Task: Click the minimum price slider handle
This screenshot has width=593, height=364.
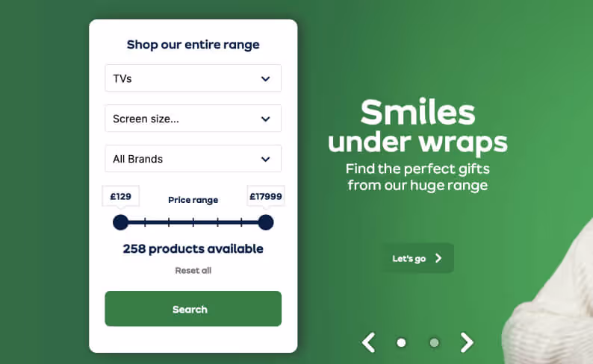Action: (121, 222)
